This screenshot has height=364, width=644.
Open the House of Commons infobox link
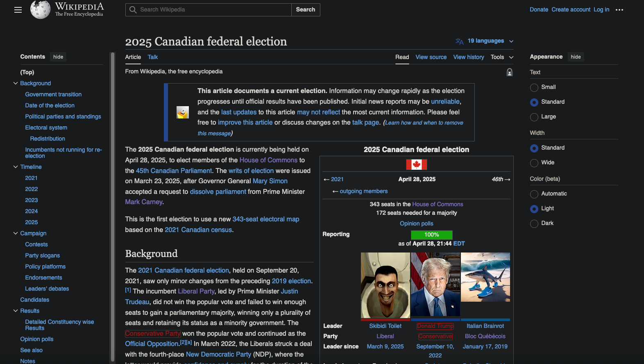(438, 204)
